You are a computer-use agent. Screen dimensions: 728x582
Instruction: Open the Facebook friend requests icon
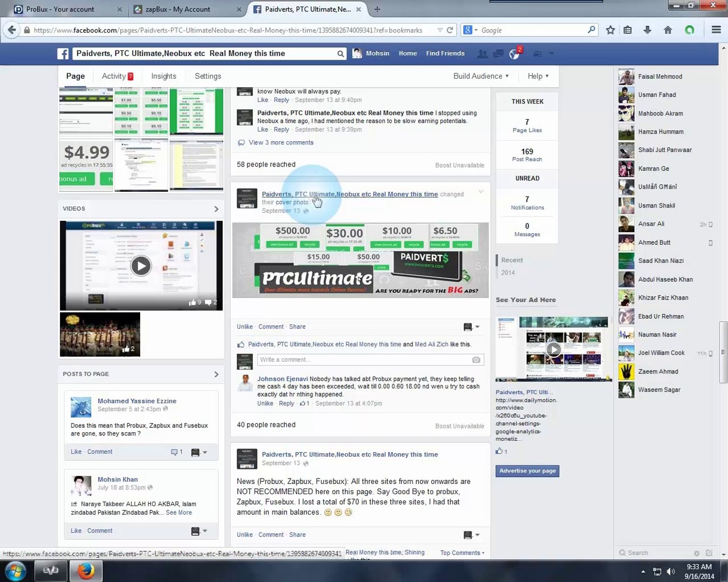tap(483, 53)
